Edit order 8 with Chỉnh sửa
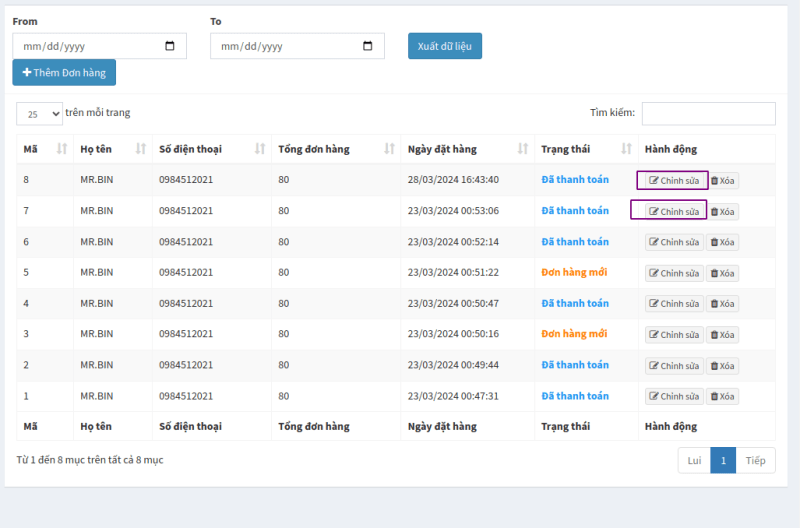Screen dimensions: 800x528 [674, 181]
